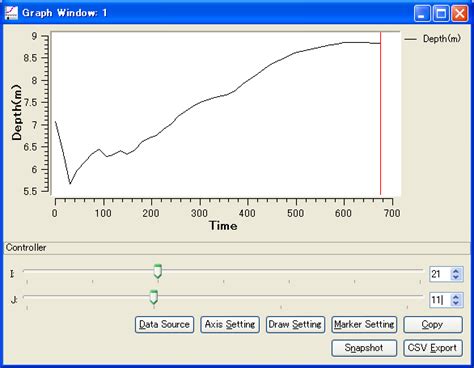The image size is (474, 368).
Task: Maximize the Graph Window
Action: (441, 14)
